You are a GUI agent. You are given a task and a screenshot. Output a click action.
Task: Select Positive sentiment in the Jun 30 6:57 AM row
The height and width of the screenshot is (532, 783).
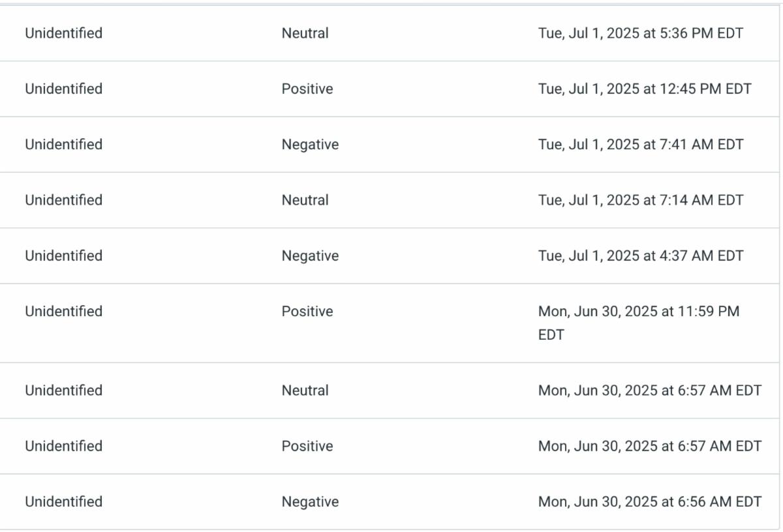(307, 446)
